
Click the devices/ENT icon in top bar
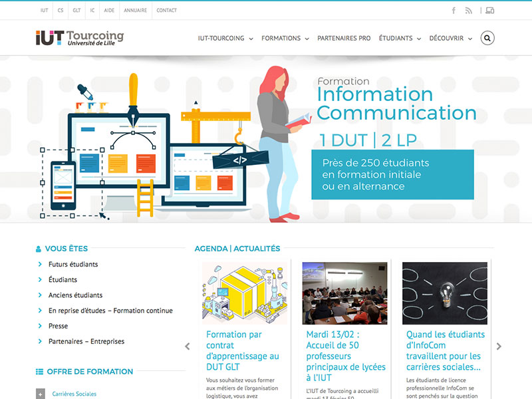(490, 11)
